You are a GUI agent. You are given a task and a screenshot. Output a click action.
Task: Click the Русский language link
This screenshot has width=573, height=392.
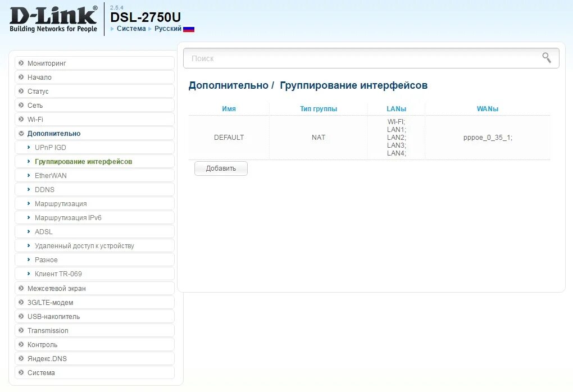pyautogui.click(x=168, y=29)
